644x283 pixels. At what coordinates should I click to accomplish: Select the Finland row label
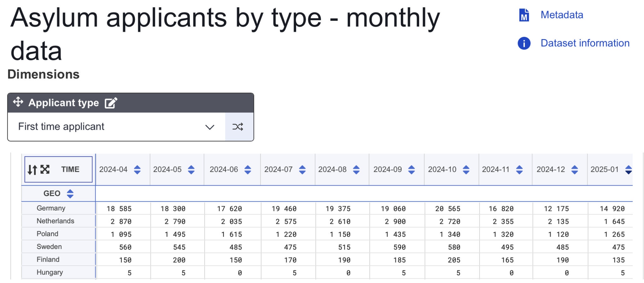[48, 259]
